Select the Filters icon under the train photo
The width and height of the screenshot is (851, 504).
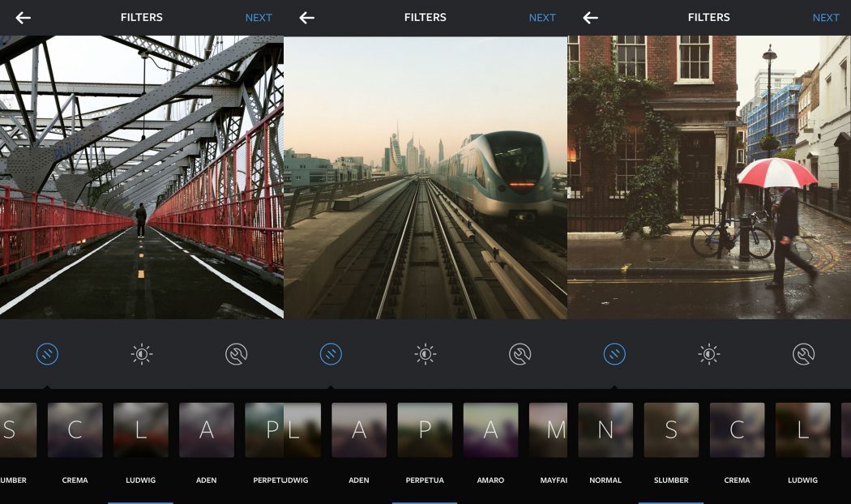tap(331, 352)
